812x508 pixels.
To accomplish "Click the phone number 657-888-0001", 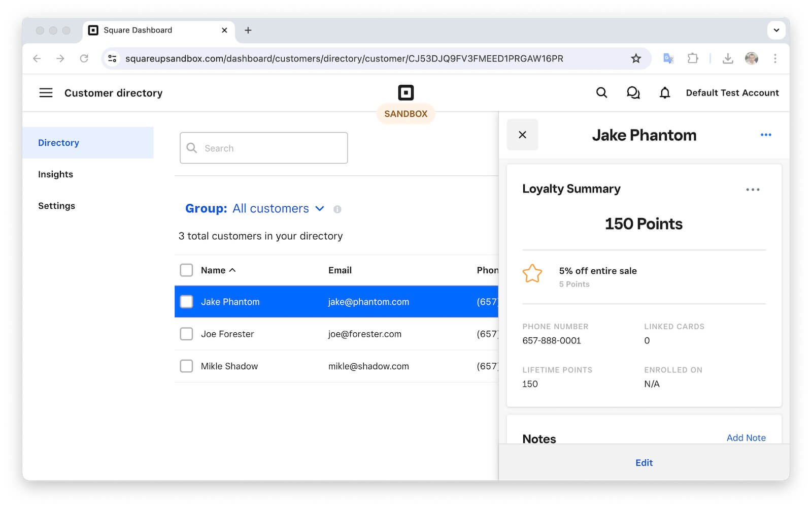I will pos(552,340).
